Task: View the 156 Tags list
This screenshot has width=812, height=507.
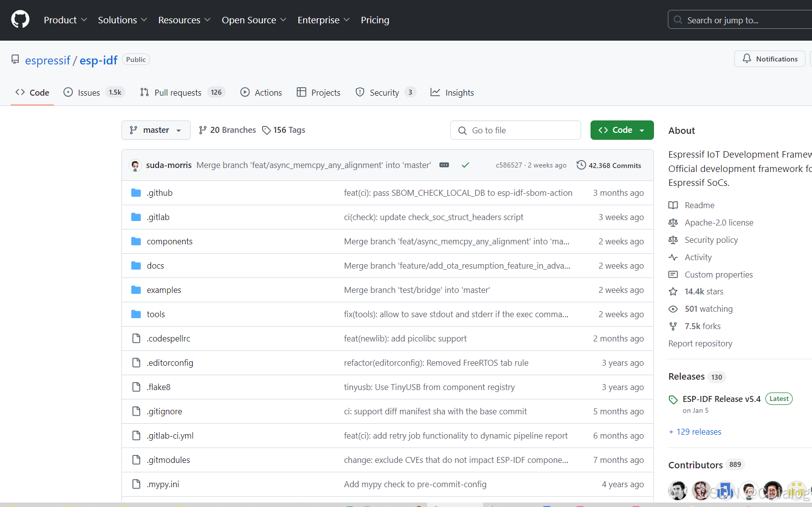Action: point(284,130)
